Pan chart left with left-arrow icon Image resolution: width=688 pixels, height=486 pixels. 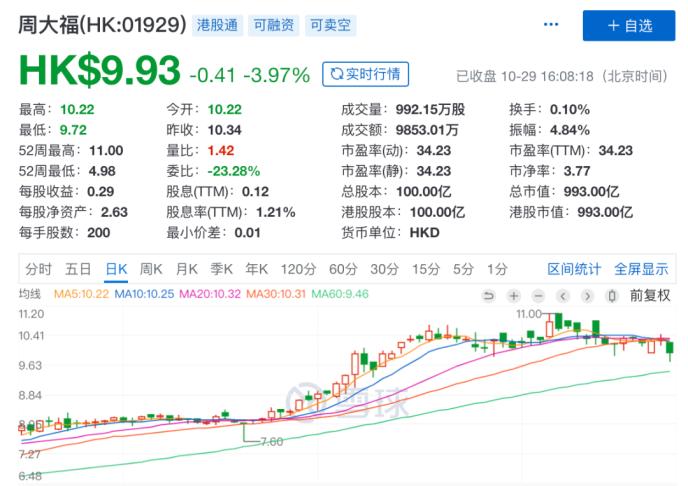563,296
